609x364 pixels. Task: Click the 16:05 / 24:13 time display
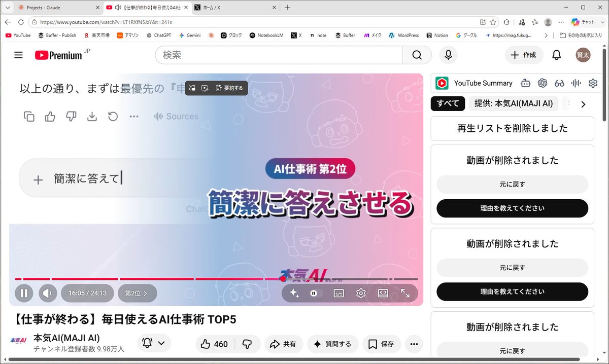tap(87, 293)
